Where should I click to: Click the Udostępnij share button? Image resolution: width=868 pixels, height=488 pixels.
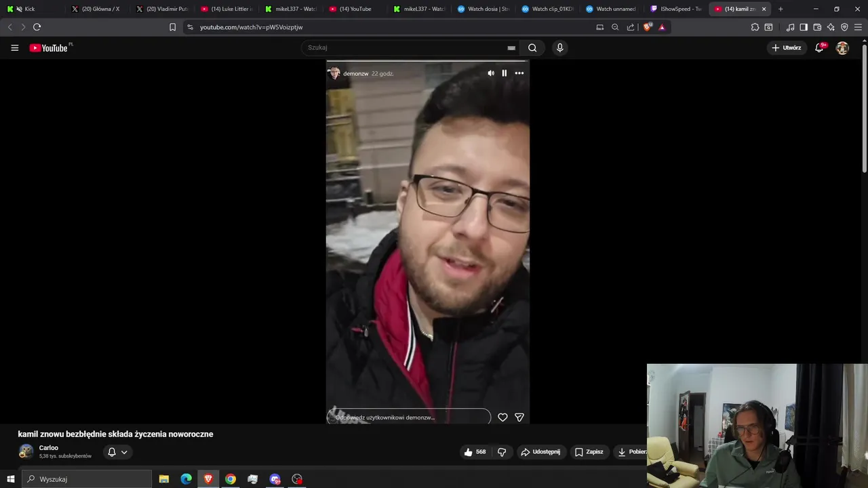pos(540,452)
